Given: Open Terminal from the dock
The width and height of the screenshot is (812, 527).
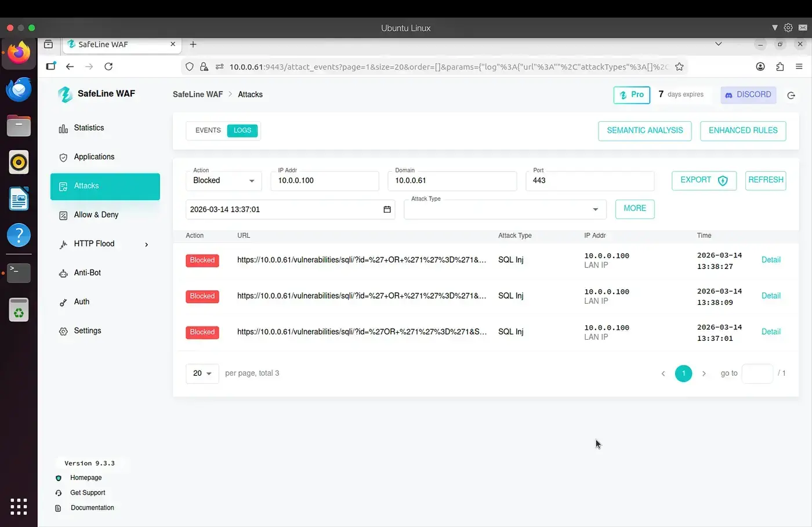Looking at the screenshot, I should click(19, 272).
